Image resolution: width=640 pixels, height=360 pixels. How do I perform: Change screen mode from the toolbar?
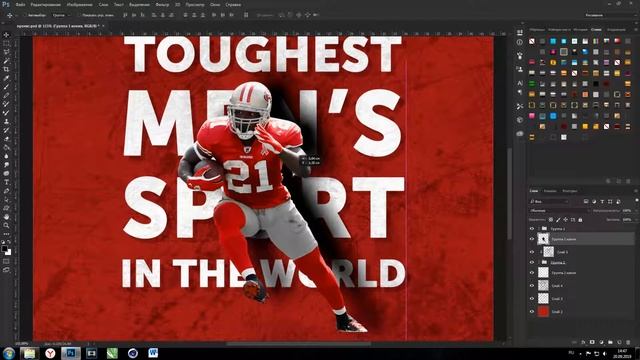6,270
